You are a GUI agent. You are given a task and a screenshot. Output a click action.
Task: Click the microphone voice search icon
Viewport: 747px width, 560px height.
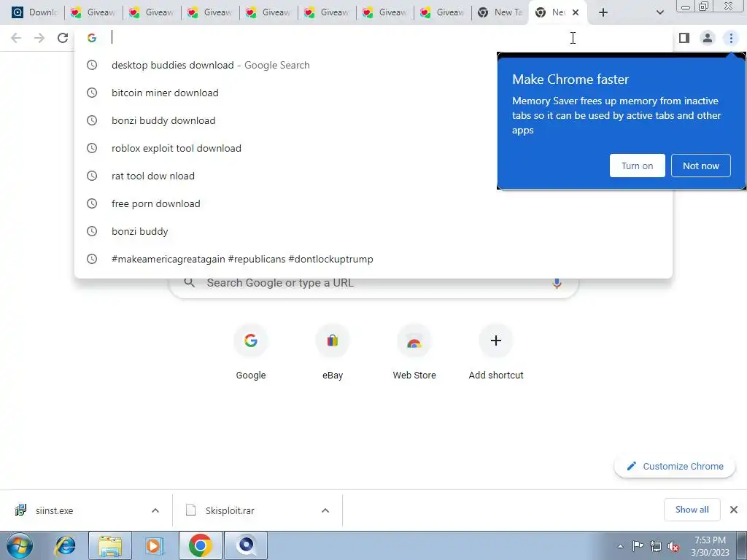pyautogui.click(x=557, y=283)
